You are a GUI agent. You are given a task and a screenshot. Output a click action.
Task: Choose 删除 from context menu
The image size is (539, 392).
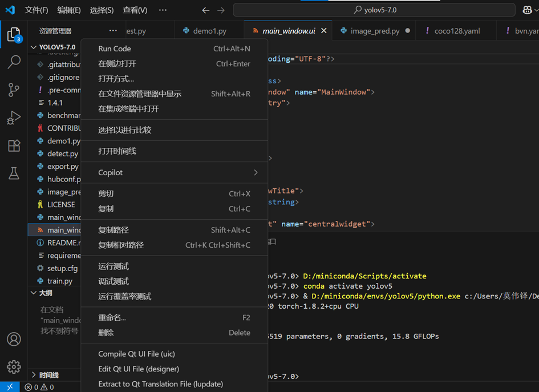pyautogui.click(x=175, y=333)
